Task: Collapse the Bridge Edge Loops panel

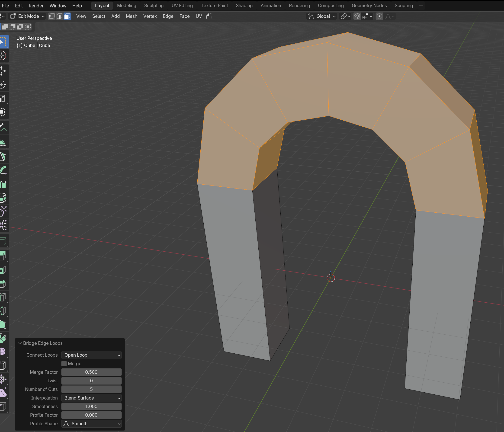Action: click(x=20, y=343)
